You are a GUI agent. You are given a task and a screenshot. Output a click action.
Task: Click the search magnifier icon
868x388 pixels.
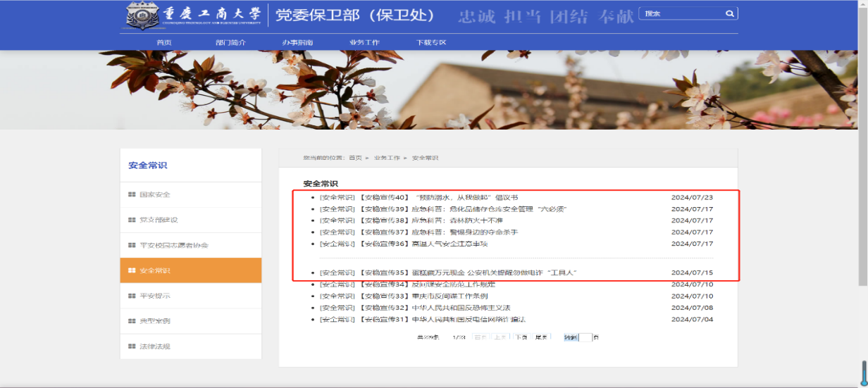tap(730, 13)
